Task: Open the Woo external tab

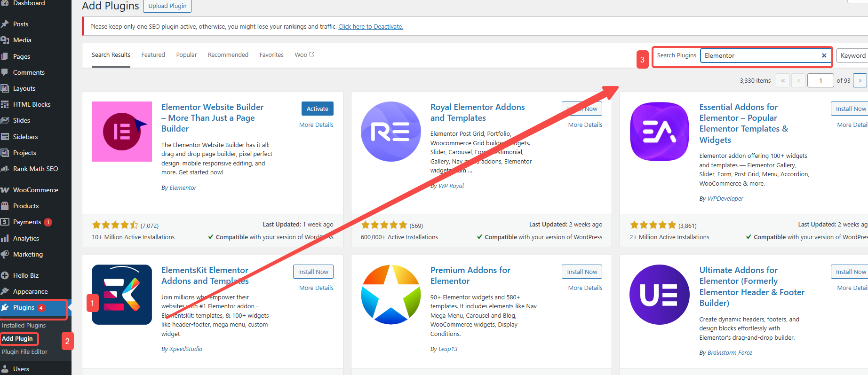Action: [x=304, y=55]
